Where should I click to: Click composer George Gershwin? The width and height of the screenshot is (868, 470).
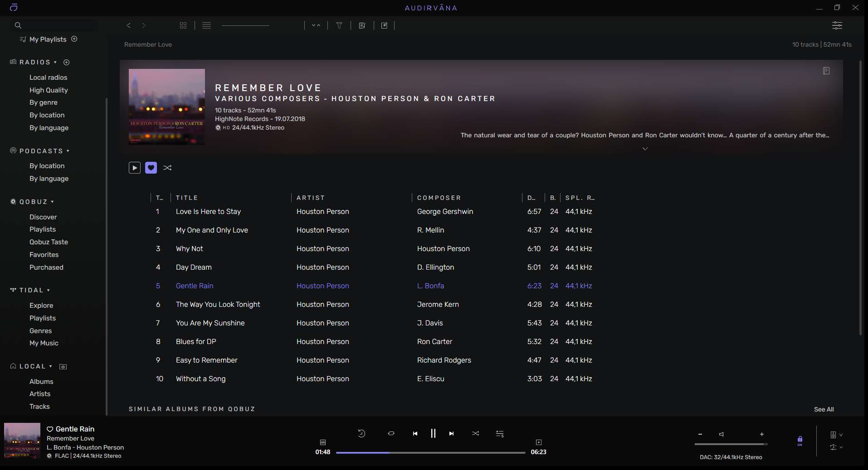click(445, 212)
